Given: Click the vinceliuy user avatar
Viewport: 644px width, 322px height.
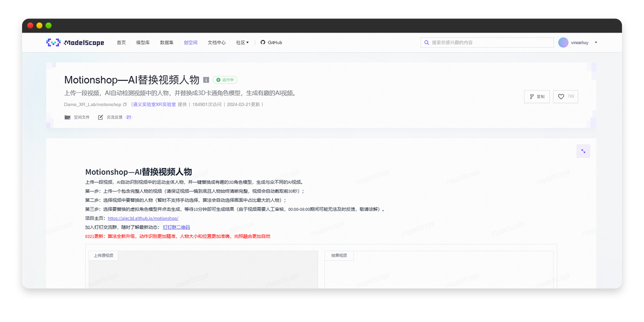Looking at the screenshot, I should [x=563, y=42].
